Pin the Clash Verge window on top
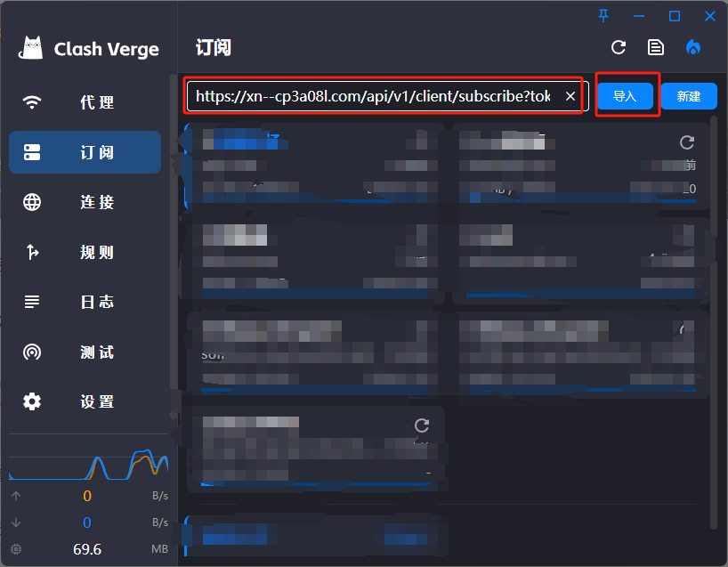The width and height of the screenshot is (728, 567). click(604, 15)
